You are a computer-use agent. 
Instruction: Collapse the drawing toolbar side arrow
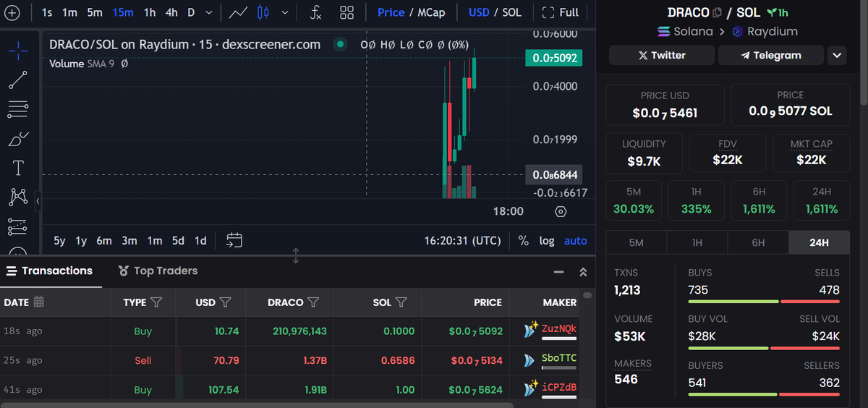tap(37, 200)
